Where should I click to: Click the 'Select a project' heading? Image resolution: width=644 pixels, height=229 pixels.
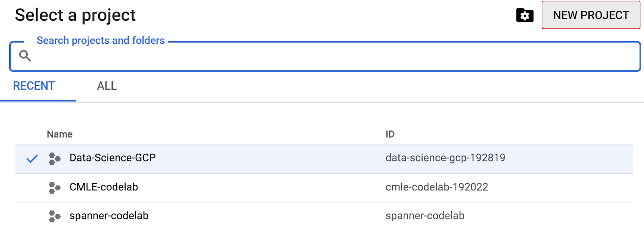(x=75, y=15)
